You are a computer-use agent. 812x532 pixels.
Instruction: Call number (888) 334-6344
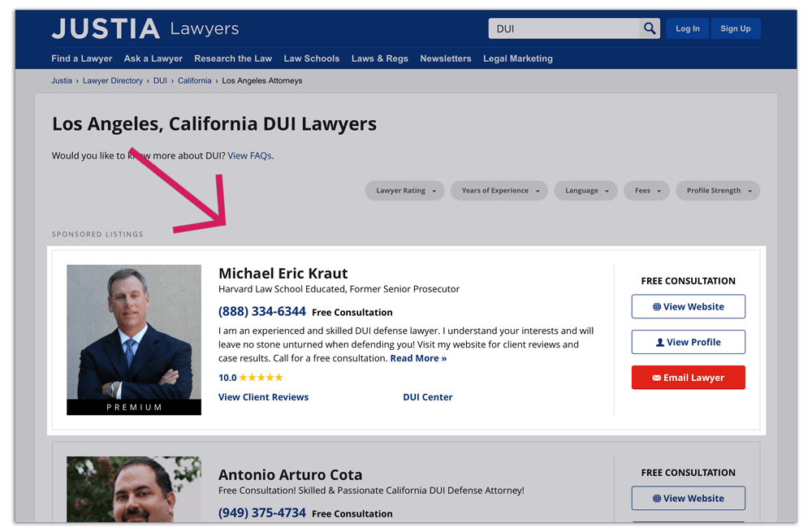pyautogui.click(x=262, y=311)
